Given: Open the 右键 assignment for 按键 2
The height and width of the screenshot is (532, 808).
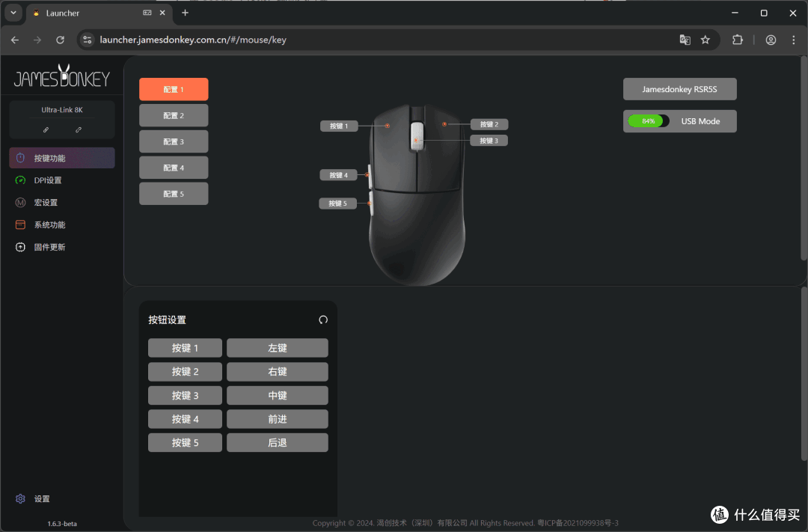Looking at the screenshot, I should [278, 372].
